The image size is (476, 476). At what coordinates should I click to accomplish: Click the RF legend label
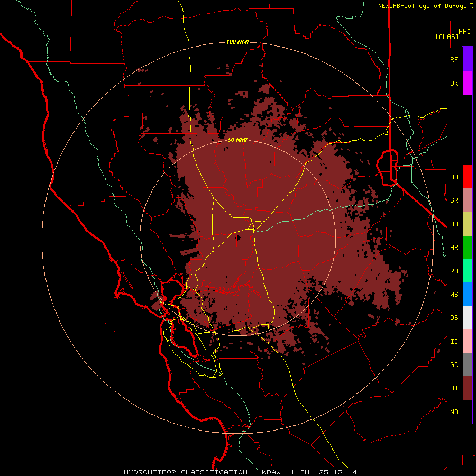[x=454, y=59]
